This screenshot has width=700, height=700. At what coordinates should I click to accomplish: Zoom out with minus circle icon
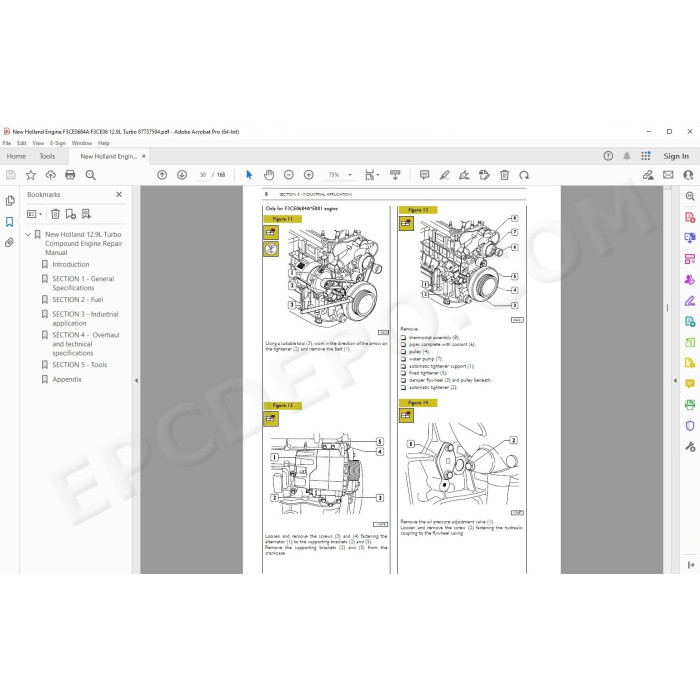(x=289, y=175)
